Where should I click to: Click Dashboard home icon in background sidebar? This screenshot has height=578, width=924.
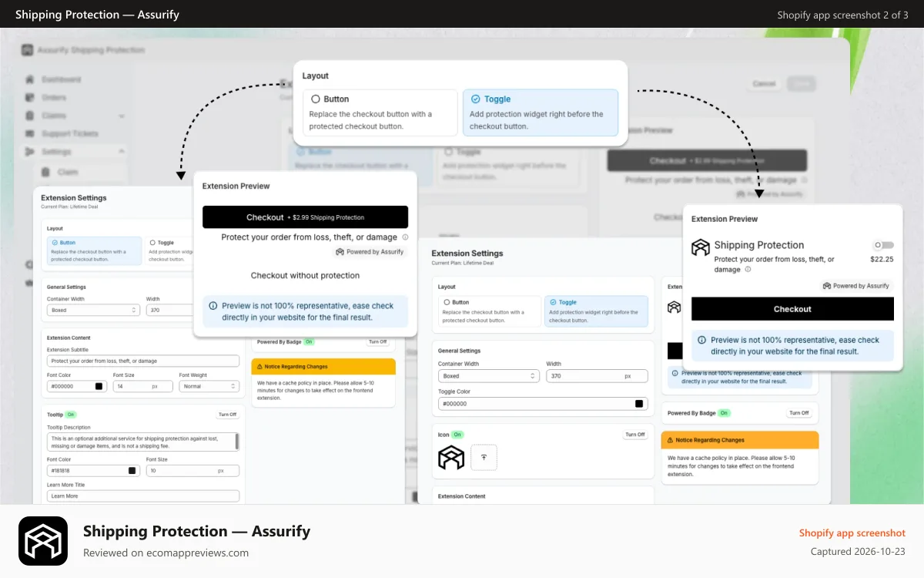tap(30, 79)
